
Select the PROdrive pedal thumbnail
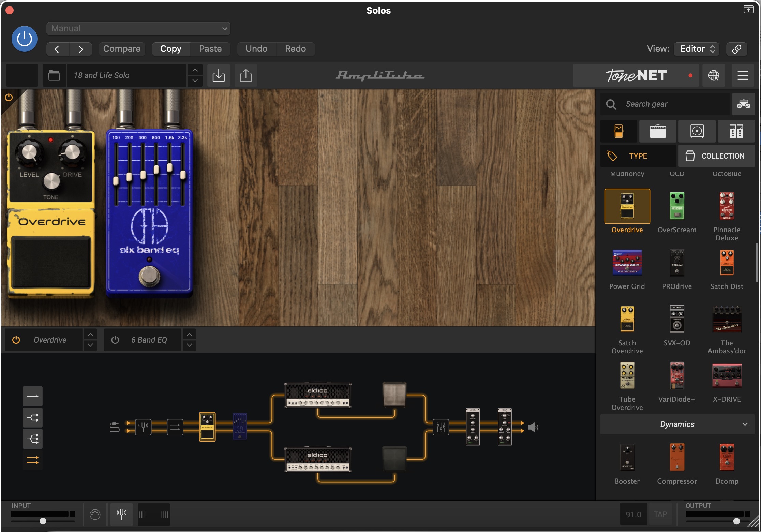coord(677,263)
